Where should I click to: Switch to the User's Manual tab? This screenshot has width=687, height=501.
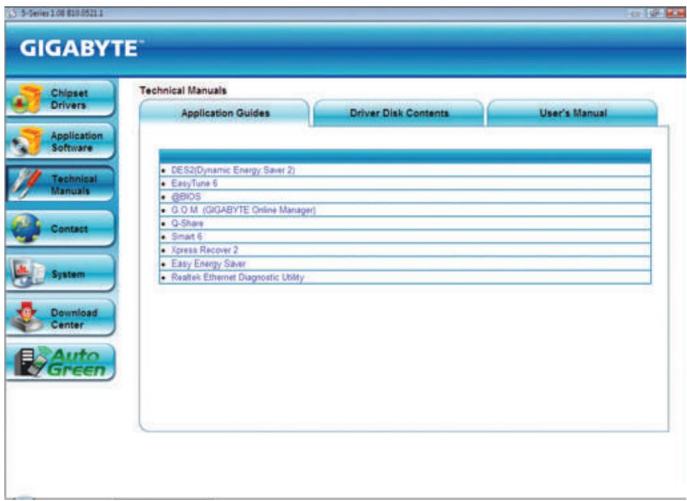[573, 113]
